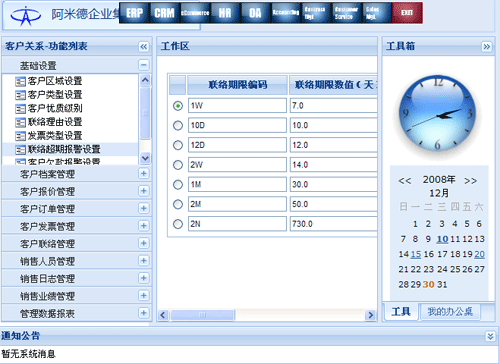Open the Accounting module

coord(286,13)
